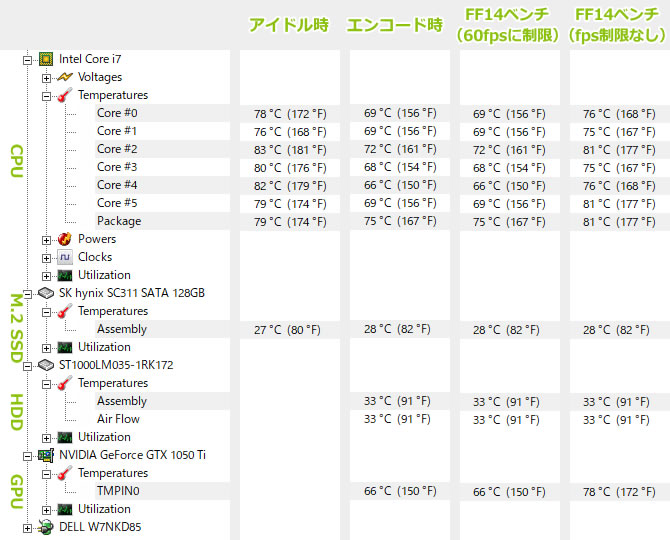Click the FF14ベンチ 60fpsに制限 header
This screenshot has width=670, height=540.
pos(507,25)
